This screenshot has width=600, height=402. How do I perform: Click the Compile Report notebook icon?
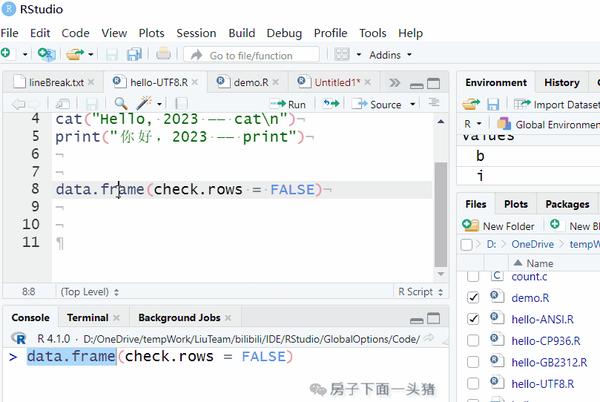[181, 104]
